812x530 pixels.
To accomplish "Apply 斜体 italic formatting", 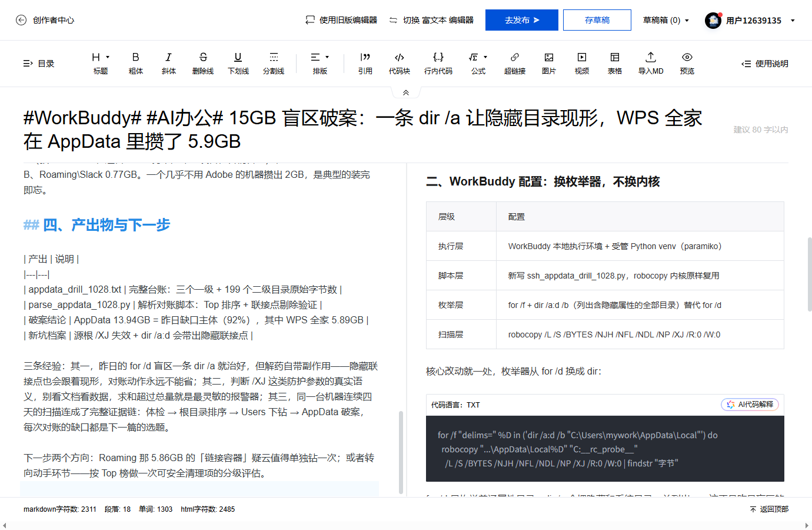I will coord(169,63).
